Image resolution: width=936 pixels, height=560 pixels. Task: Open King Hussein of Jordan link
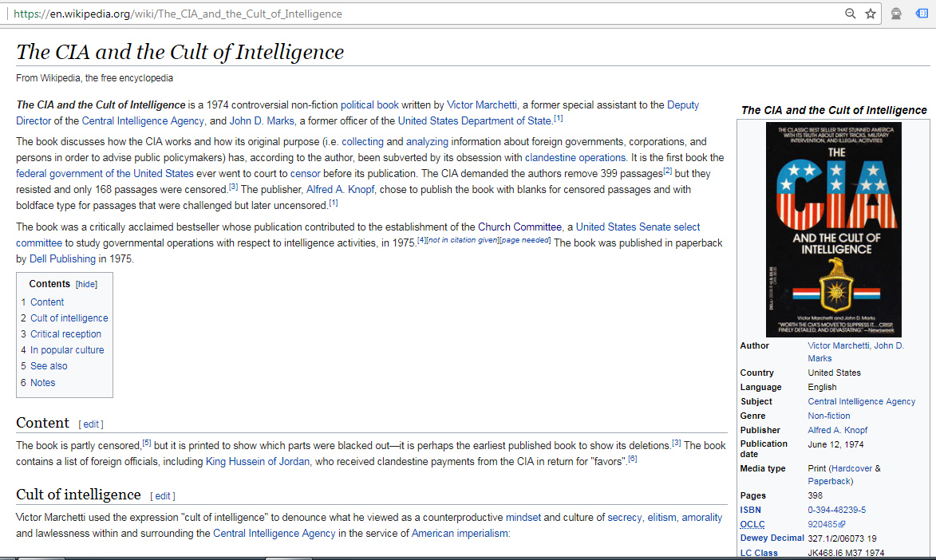pyautogui.click(x=259, y=461)
